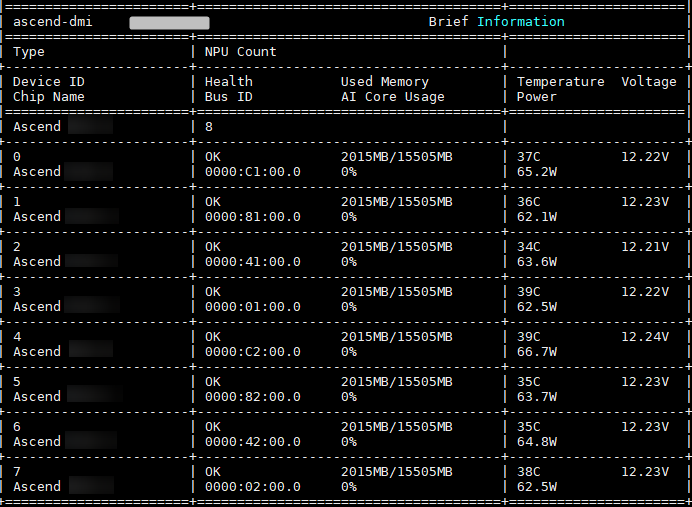Click AI core usage '0%' for device 4
This screenshot has width=692, height=507.
coord(349,352)
